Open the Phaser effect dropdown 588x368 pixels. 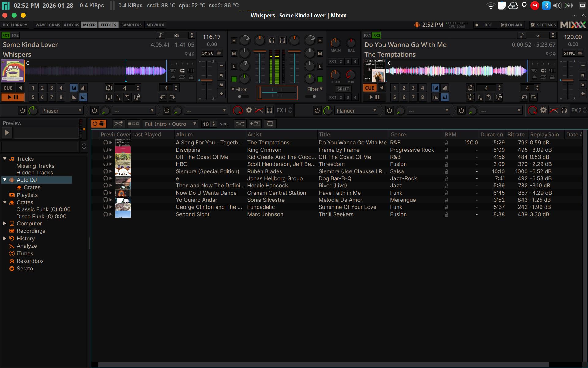(61, 110)
